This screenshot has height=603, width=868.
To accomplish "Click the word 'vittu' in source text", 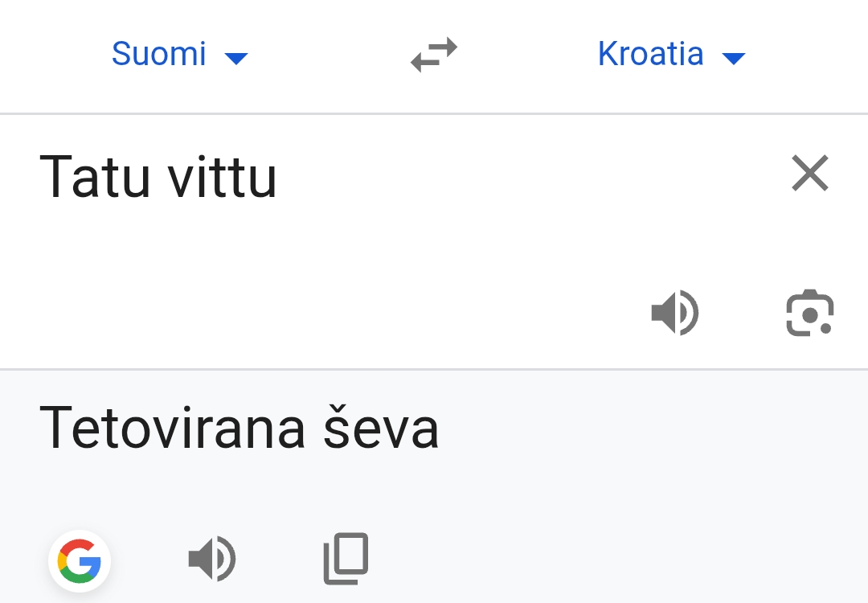I will [x=222, y=177].
